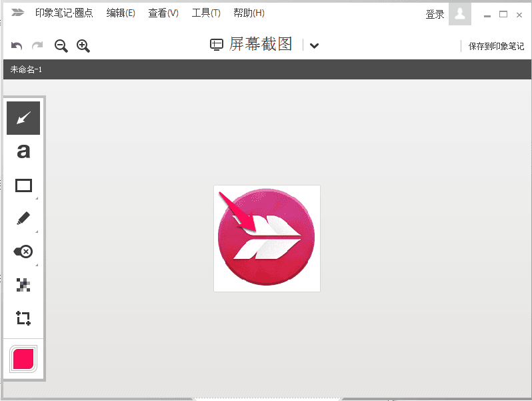532x401 pixels.
Task: Click the Skitch logo image on canvas
Action: [x=267, y=238]
